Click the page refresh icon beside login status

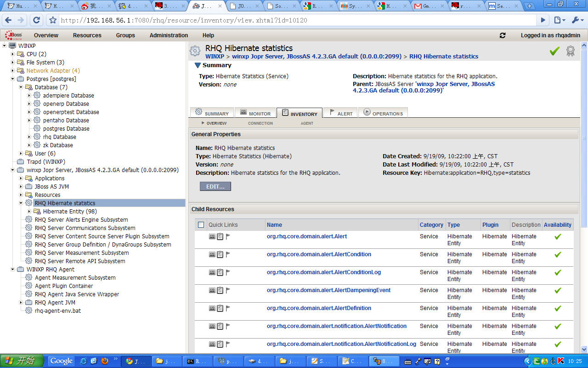pos(503,35)
